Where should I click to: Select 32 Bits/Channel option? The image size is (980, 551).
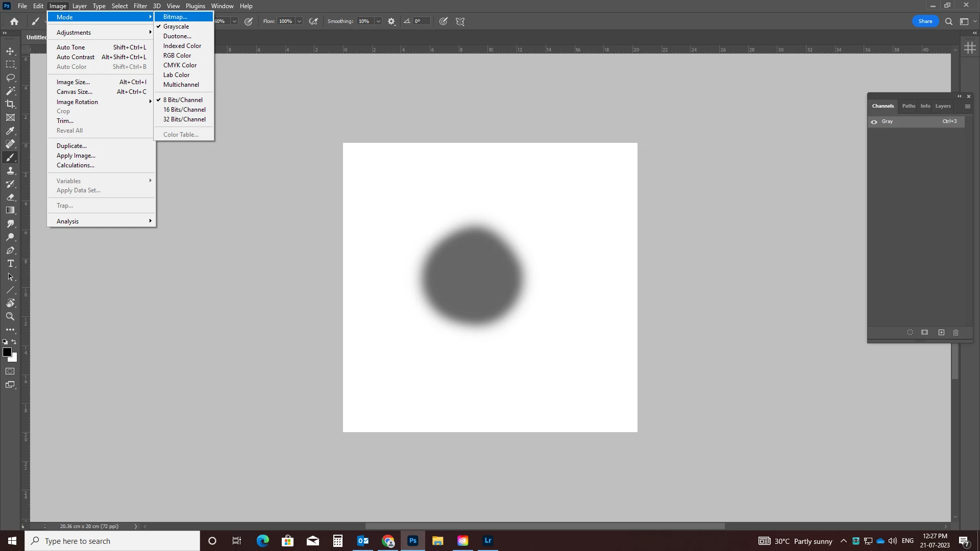(x=184, y=119)
